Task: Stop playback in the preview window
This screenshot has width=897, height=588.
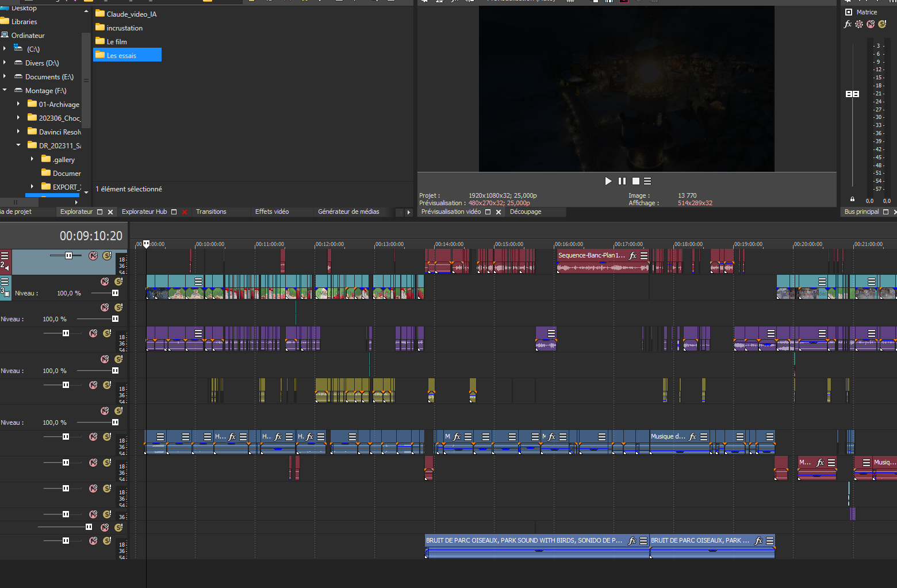Action: coord(635,181)
